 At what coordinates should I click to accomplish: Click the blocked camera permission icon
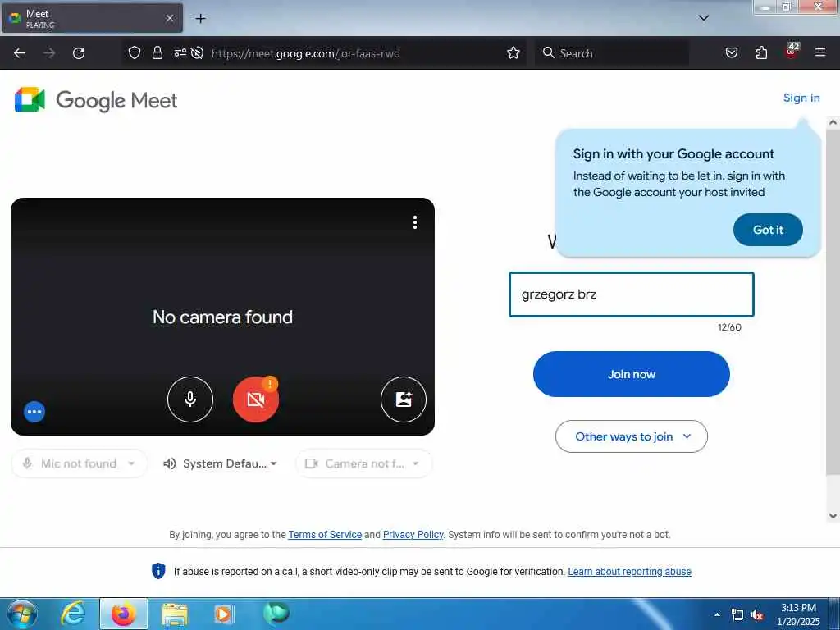point(197,53)
